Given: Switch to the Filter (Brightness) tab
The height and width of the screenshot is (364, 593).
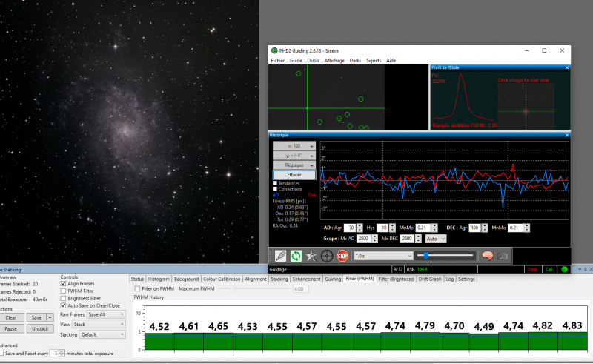Looking at the screenshot, I should [397, 279].
